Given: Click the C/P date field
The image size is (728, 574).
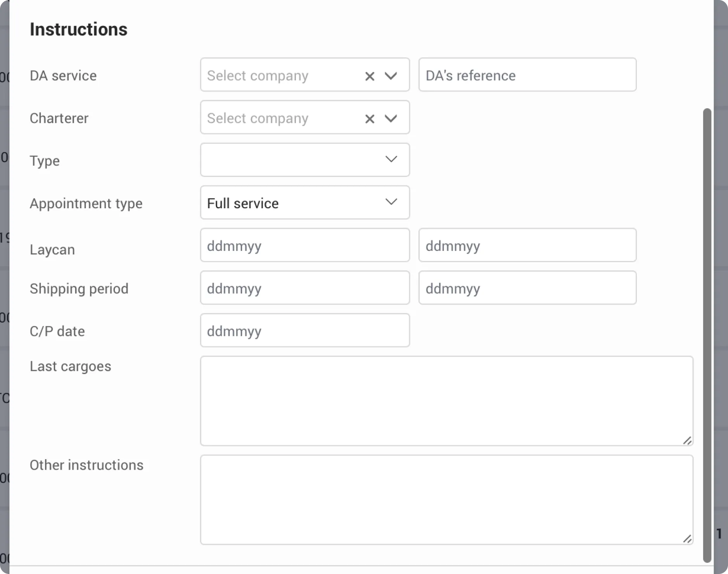Looking at the screenshot, I should pyautogui.click(x=305, y=330).
